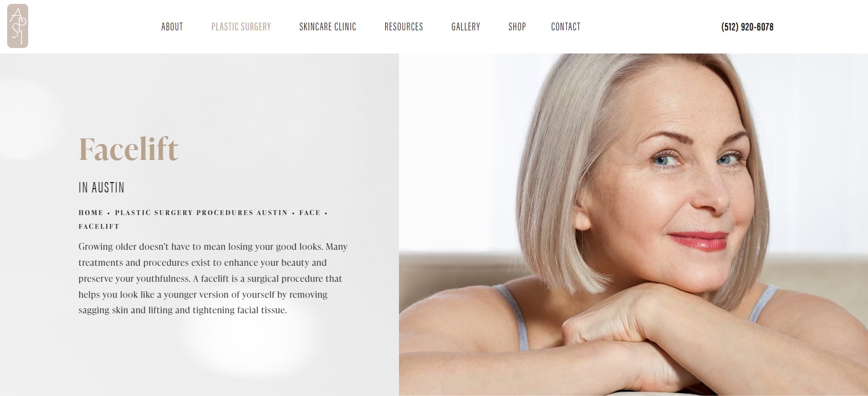
Task: Go to the Gallery page
Action: (466, 26)
